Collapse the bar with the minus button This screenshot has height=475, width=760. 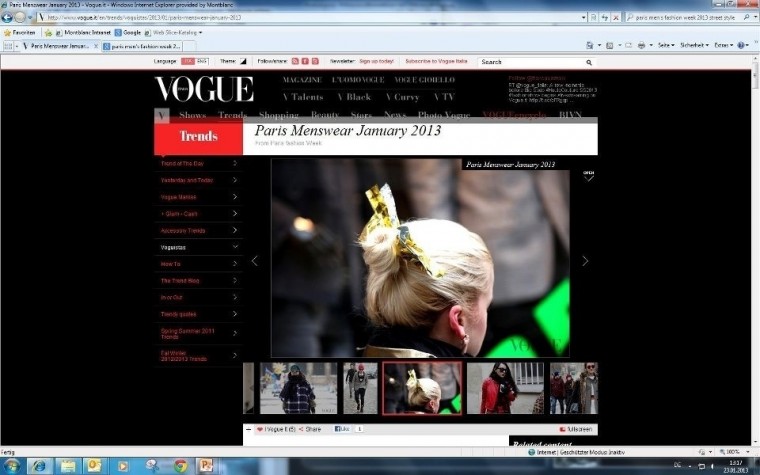point(249,429)
